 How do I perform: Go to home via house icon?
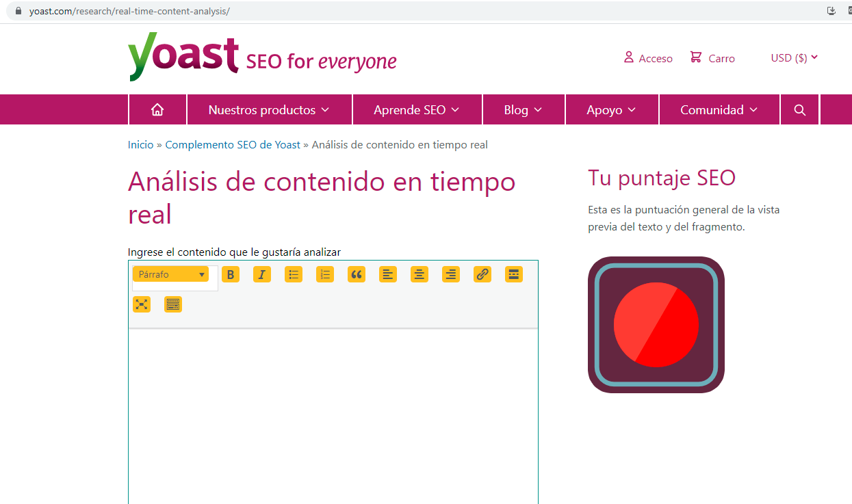click(x=157, y=109)
